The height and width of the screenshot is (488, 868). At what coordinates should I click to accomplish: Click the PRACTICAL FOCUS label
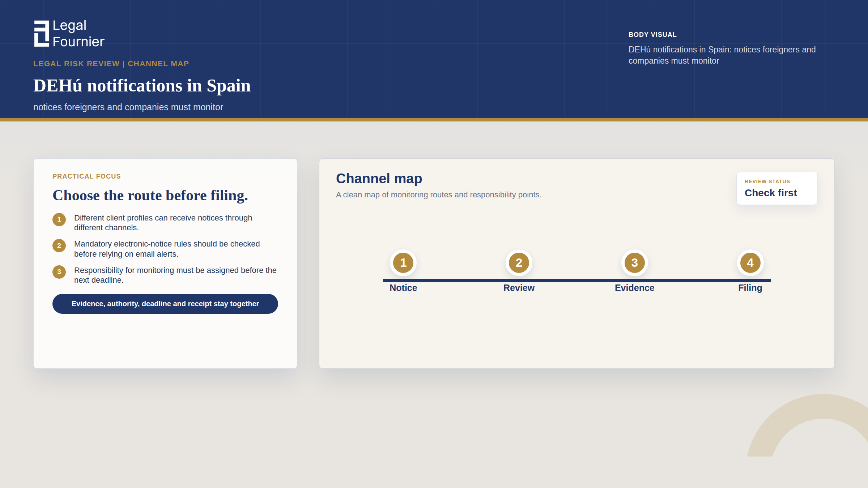pos(87,176)
